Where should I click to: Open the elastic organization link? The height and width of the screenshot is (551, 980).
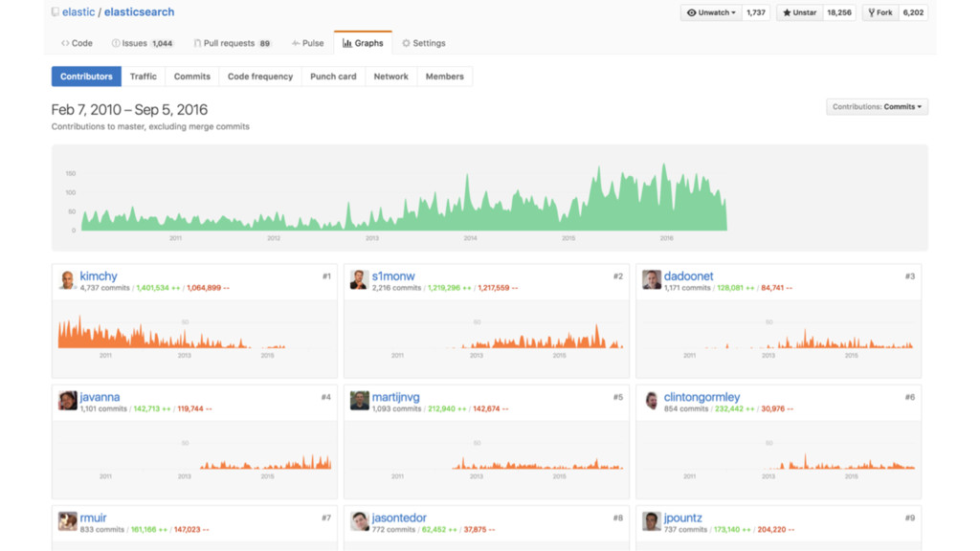(78, 11)
